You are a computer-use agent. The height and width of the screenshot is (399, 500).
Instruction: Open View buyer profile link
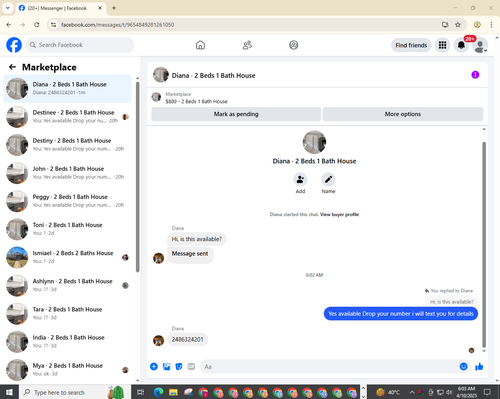pos(339,214)
